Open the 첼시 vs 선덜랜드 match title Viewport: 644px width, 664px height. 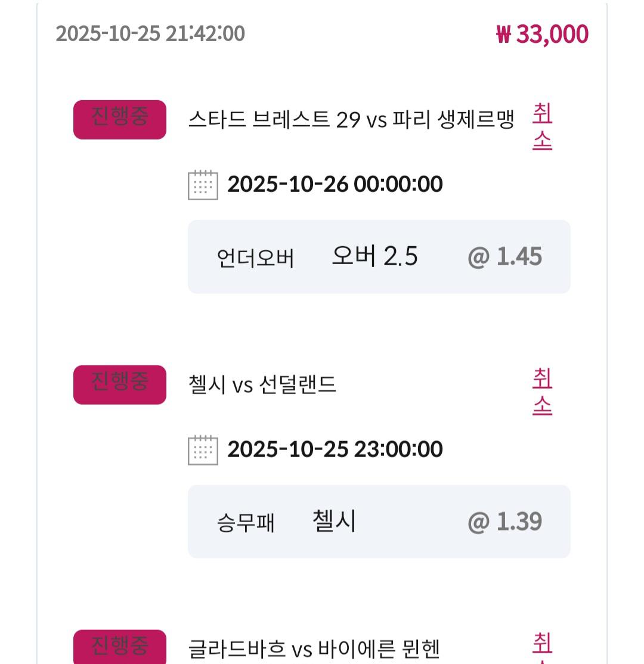click(262, 384)
